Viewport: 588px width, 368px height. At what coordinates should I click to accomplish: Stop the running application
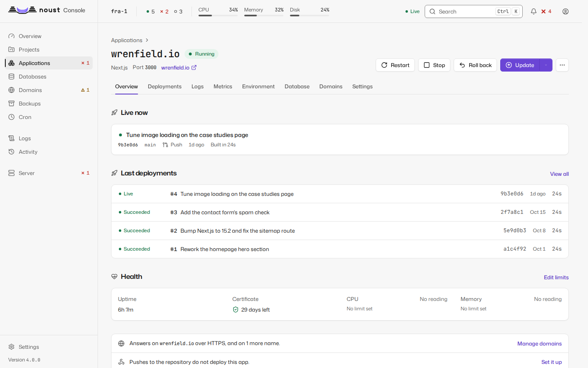coord(434,65)
